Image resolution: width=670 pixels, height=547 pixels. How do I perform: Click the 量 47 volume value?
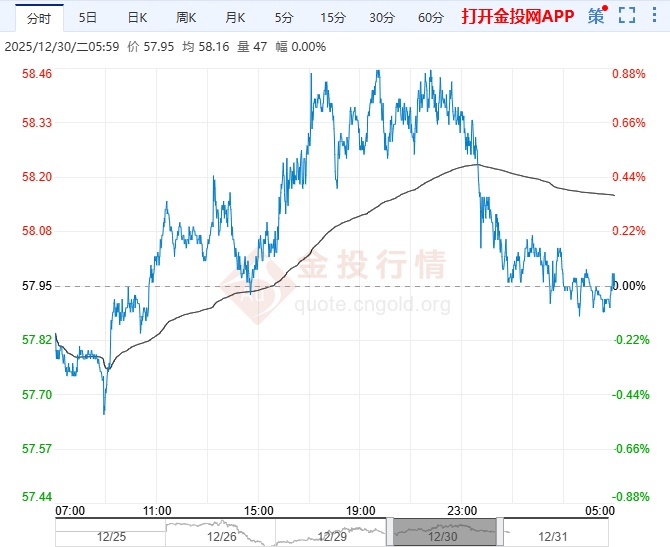point(252,47)
